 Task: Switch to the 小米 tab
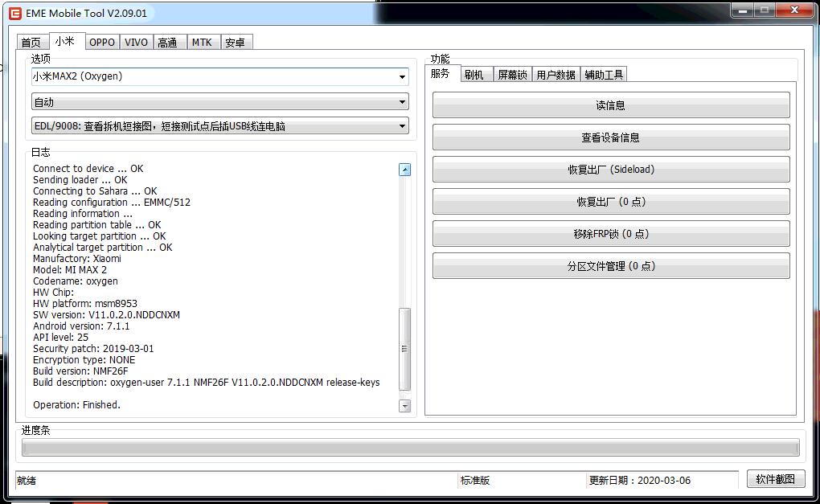[65, 41]
